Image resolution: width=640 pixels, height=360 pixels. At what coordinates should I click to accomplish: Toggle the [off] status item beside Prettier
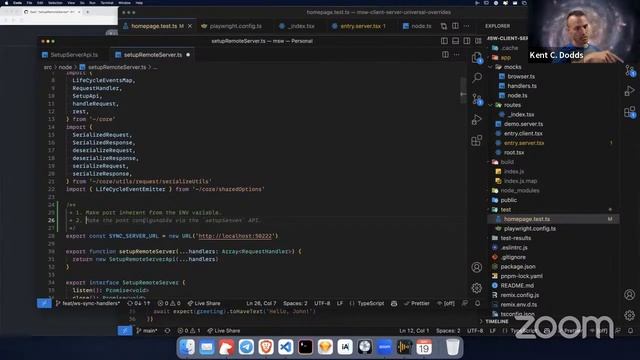click(446, 303)
